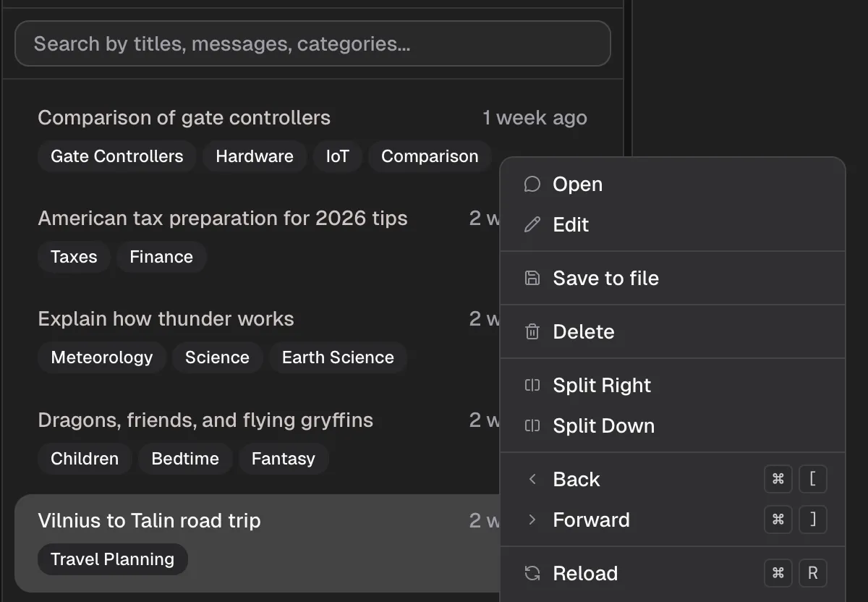Open Explain how thunder works conversation
Image resolution: width=868 pixels, height=602 pixels.
166,319
